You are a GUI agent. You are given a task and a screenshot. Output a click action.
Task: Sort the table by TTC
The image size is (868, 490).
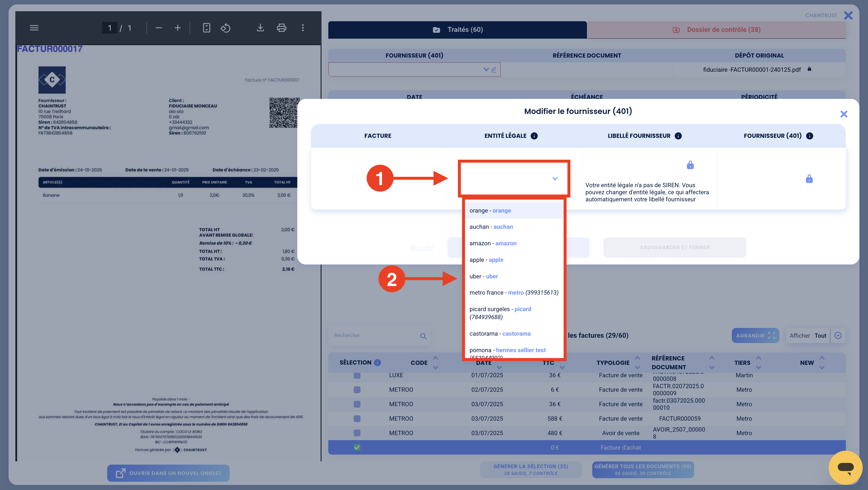point(562,367)
